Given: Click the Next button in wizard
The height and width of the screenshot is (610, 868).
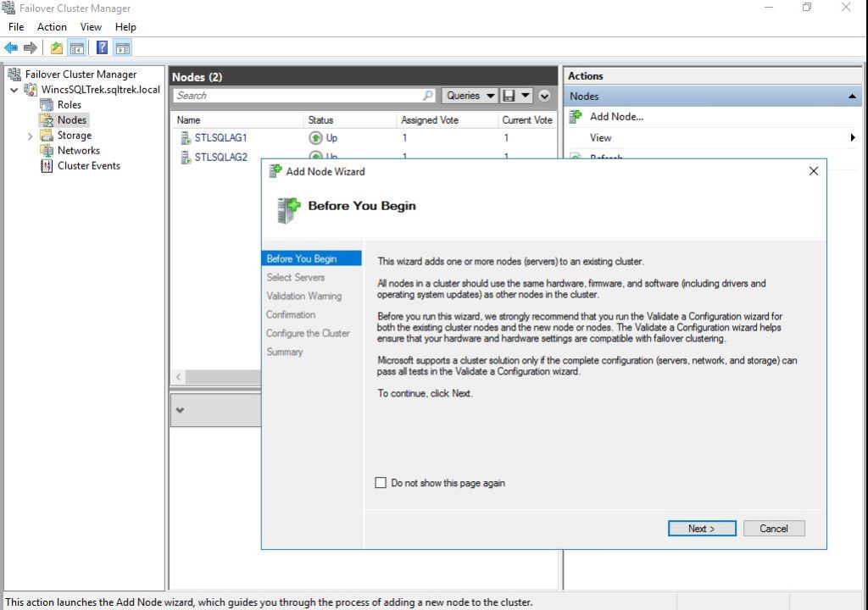Looking at the screenshot, I should coord(702,529).
